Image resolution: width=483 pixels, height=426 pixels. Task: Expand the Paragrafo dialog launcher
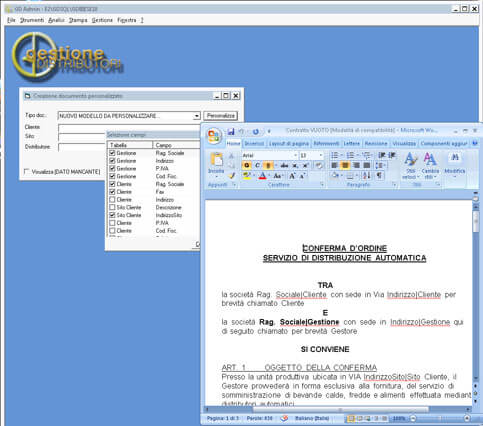394,184
